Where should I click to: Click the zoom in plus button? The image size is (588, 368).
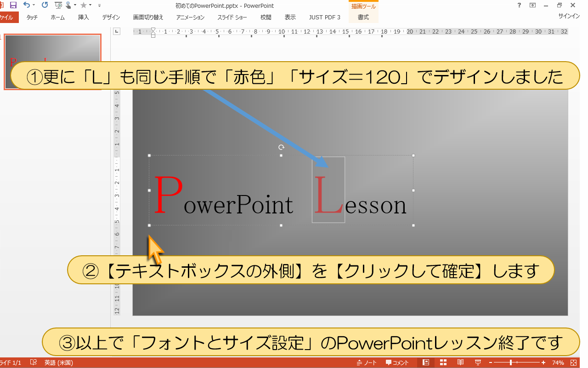(x=543, y=362)
